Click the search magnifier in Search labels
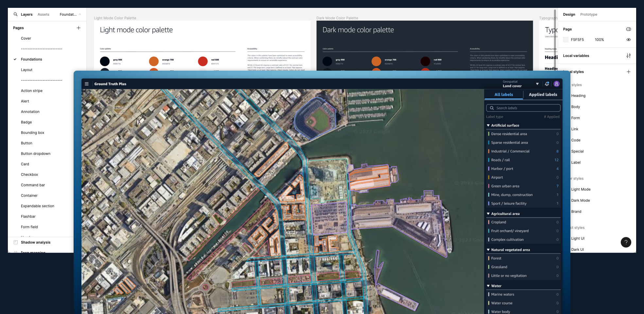 492,108
